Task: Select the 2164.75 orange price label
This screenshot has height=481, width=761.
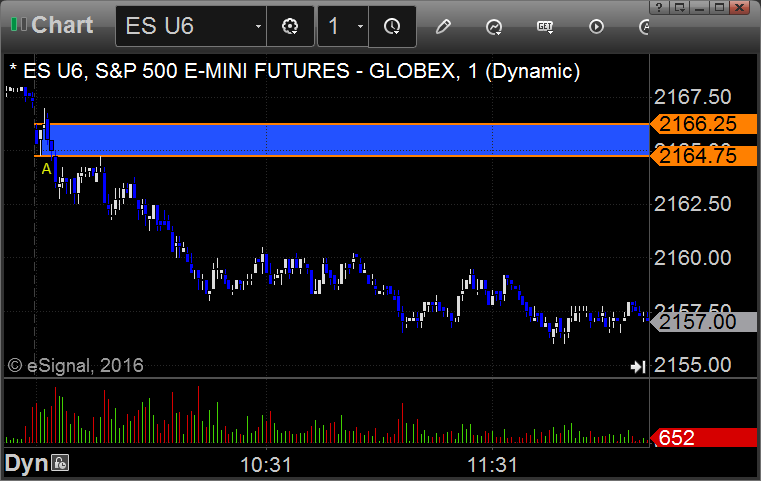Action: click(x=703, y=156)
